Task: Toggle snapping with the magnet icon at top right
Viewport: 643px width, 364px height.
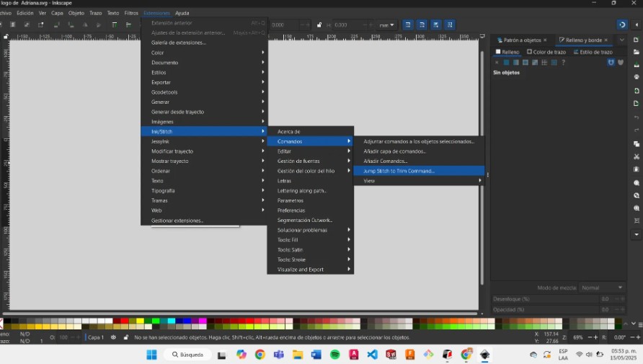Action: click(622, 25)
